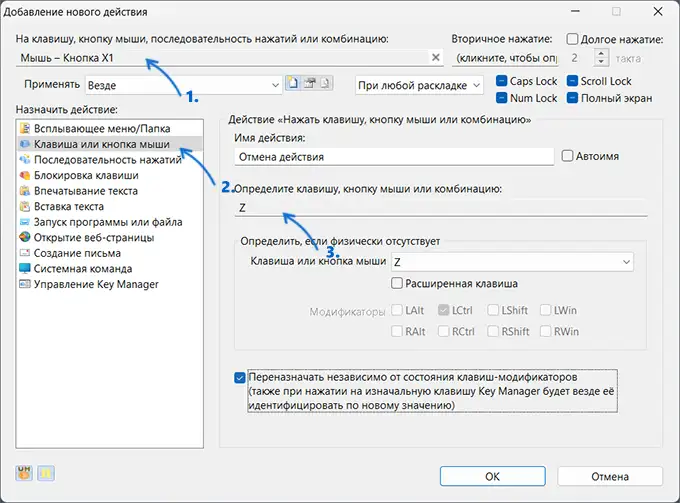The width and height of the screenshot is (680, 503).
Task: Confirm with the OK button
Action: (493, 476)
